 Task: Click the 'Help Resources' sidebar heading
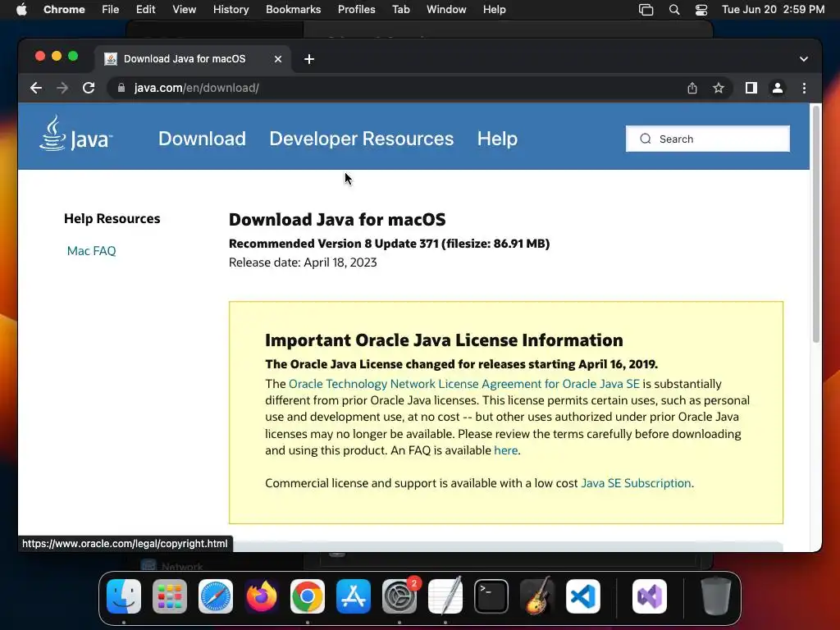pyautogui.click(x=112, y=218)
